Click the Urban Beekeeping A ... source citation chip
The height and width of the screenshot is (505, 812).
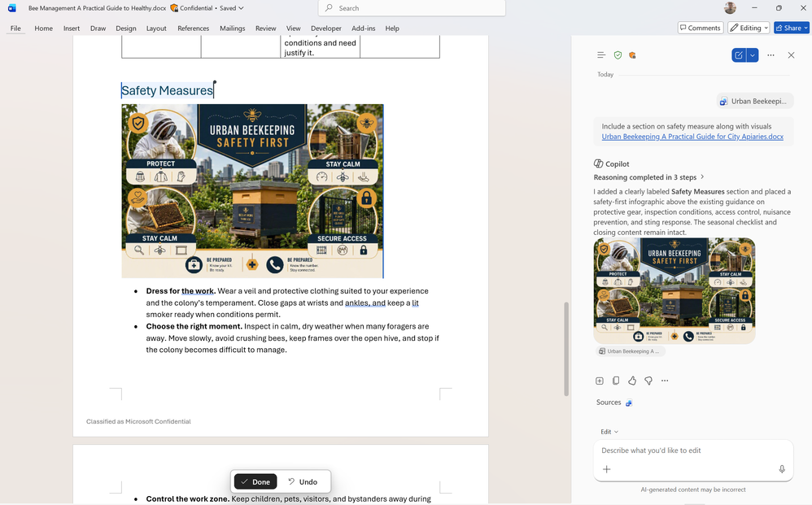[630, 351]
